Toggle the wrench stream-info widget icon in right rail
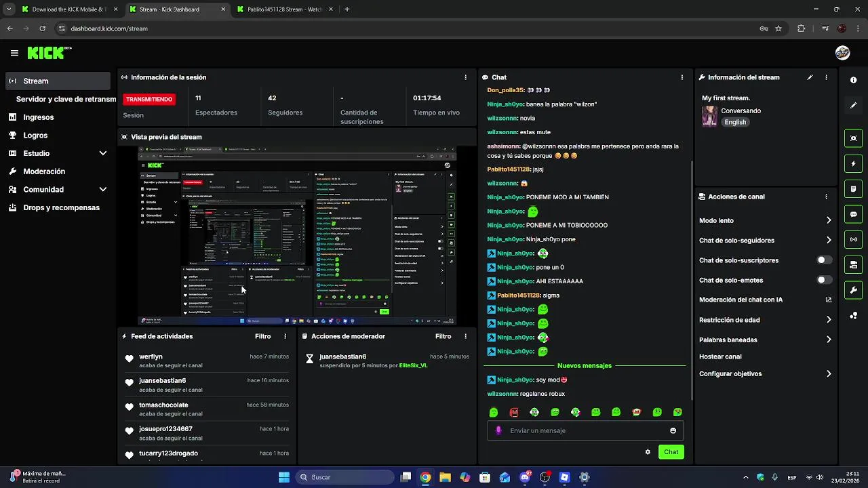Viewport: 868px width, 488px height. tap(854, 290)
